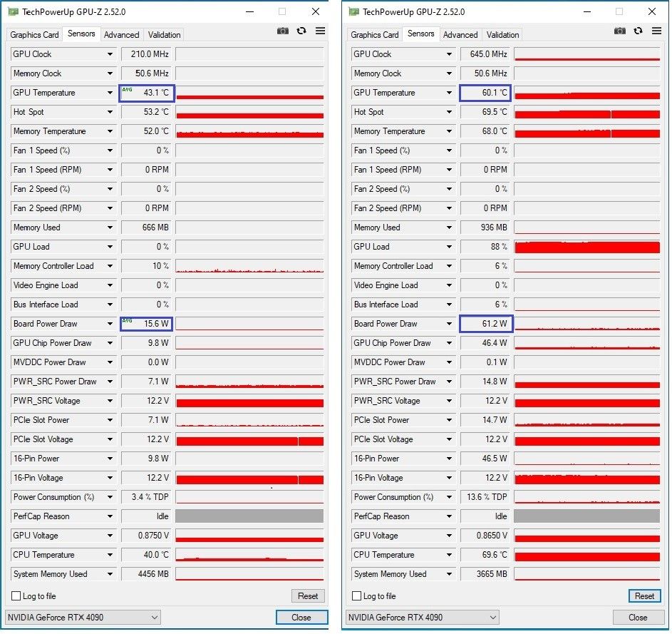Open the Advanced tab in left window

(122, 35)
